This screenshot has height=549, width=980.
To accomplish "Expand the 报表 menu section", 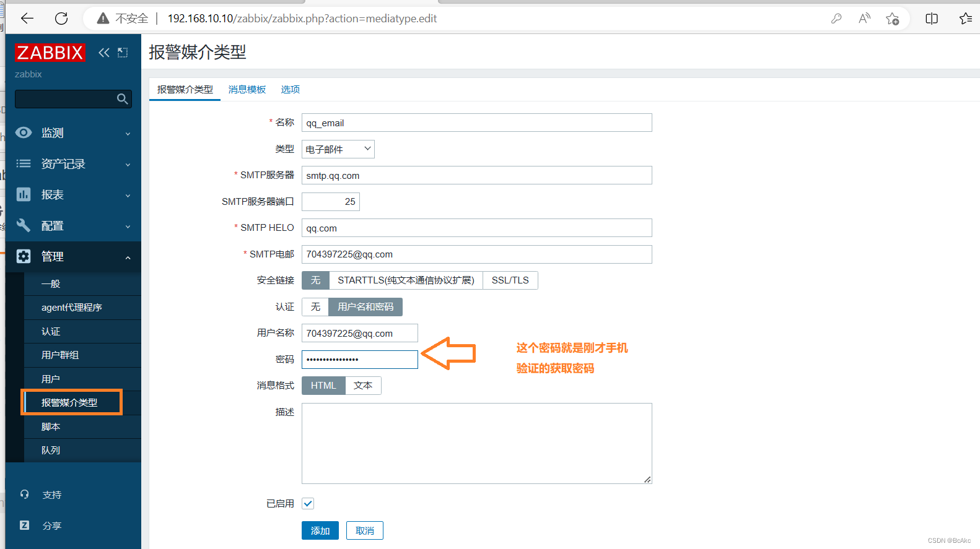I will coord(73,194).
